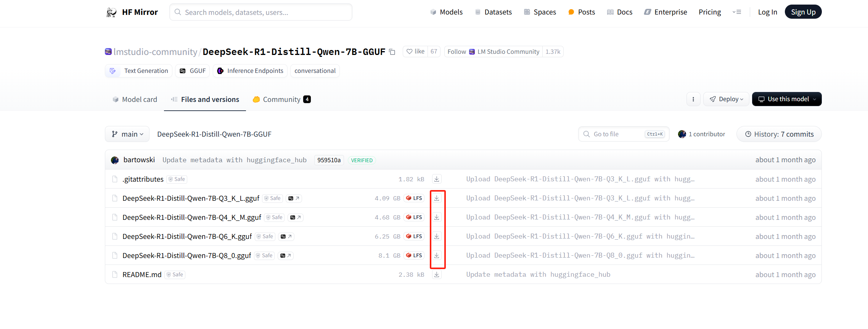
Task: Click the LFS badge on Q8_0 row
Action: point(414,256)
